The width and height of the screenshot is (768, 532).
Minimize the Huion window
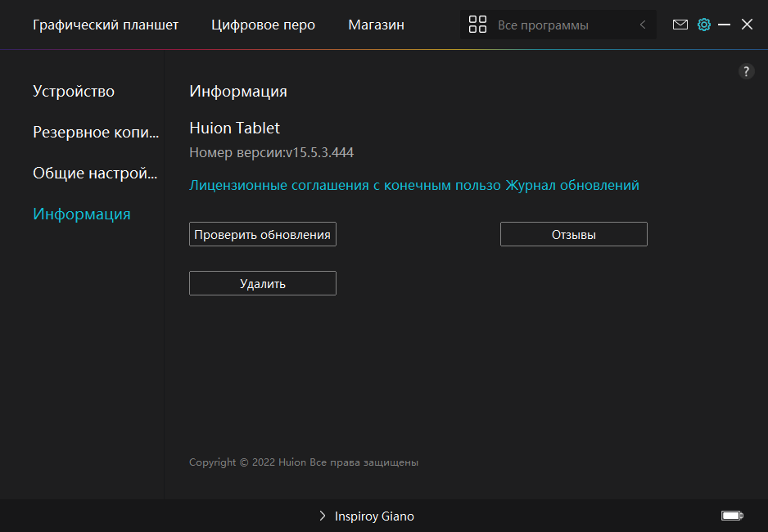tap(724, 25)
